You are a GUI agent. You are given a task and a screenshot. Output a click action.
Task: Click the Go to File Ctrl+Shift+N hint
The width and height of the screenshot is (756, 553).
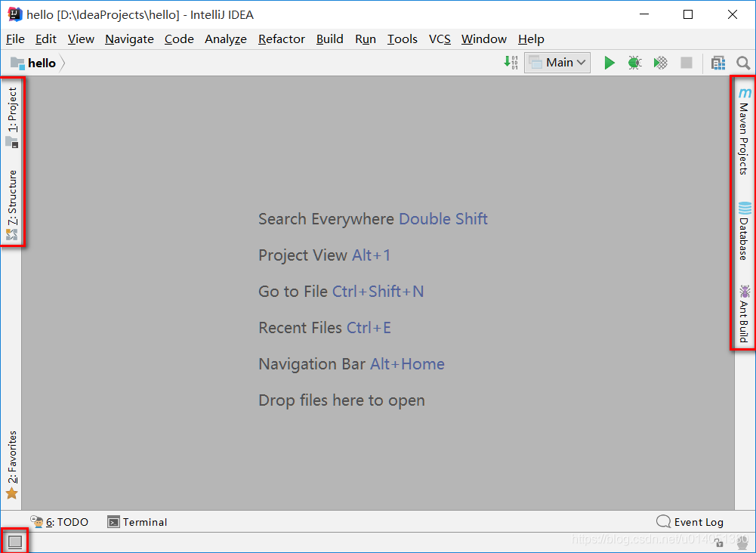[x=341, y=291]
